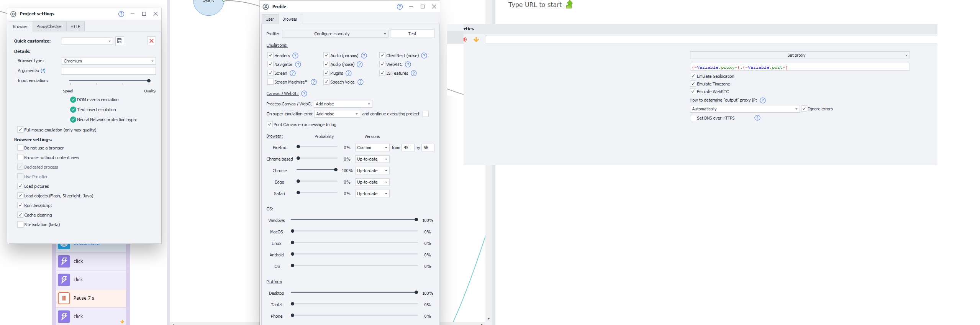
Task: Check the Screen Maximize emulation box
Action: pos(270,82)
